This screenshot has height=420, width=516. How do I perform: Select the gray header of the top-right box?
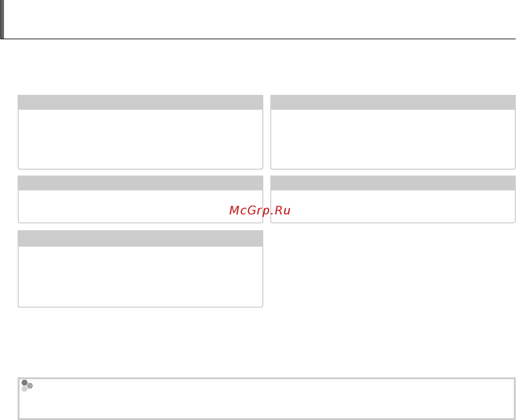point(393,102)
